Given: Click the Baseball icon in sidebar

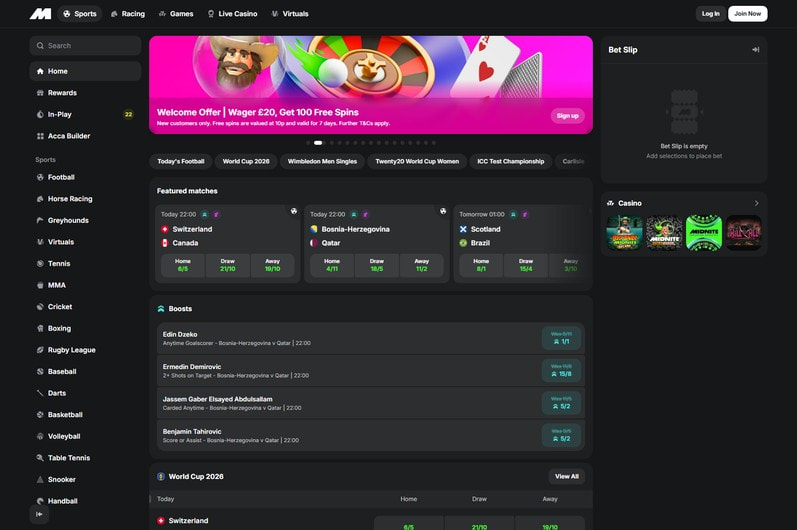Looking at the screenshot, I should (40, 371).
